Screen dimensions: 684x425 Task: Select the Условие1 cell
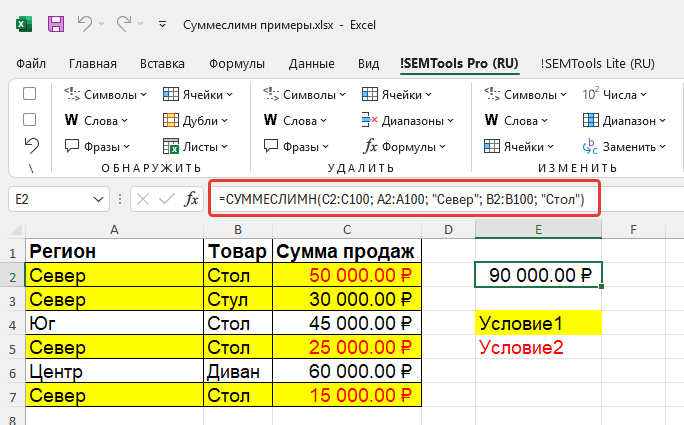[538, 323]
